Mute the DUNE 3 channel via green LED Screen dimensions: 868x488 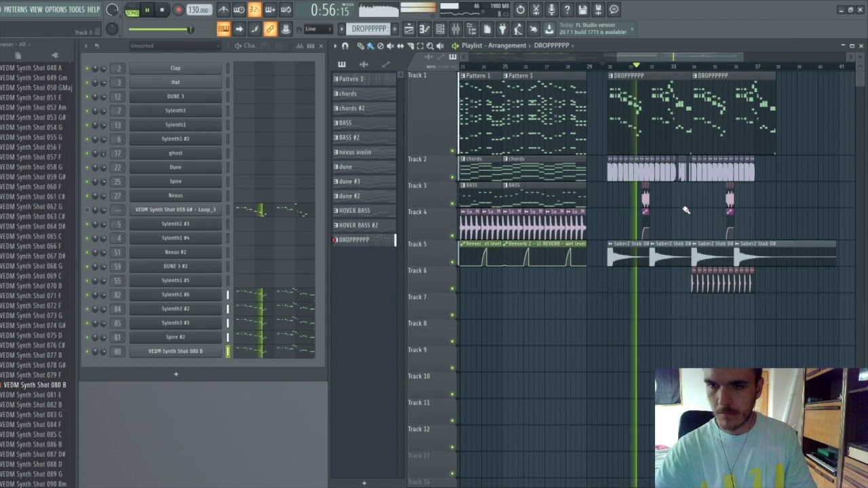(x=87, y=97)
